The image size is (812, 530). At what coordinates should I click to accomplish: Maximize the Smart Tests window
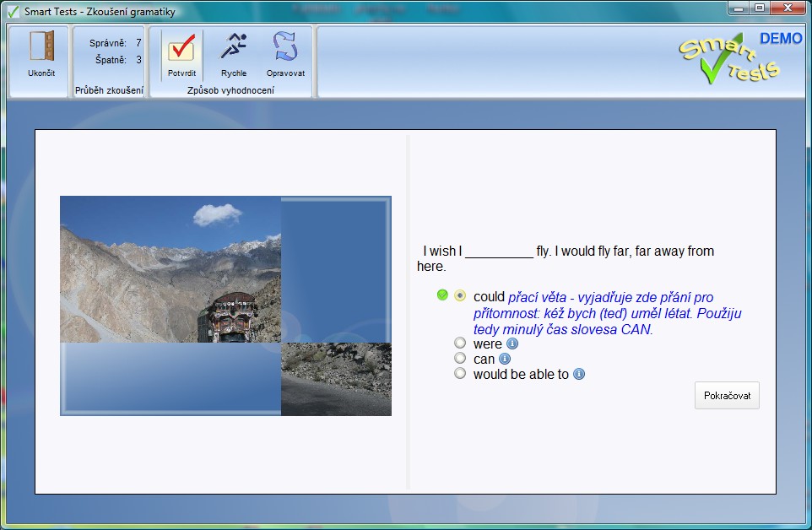click(x=760, y=8)
